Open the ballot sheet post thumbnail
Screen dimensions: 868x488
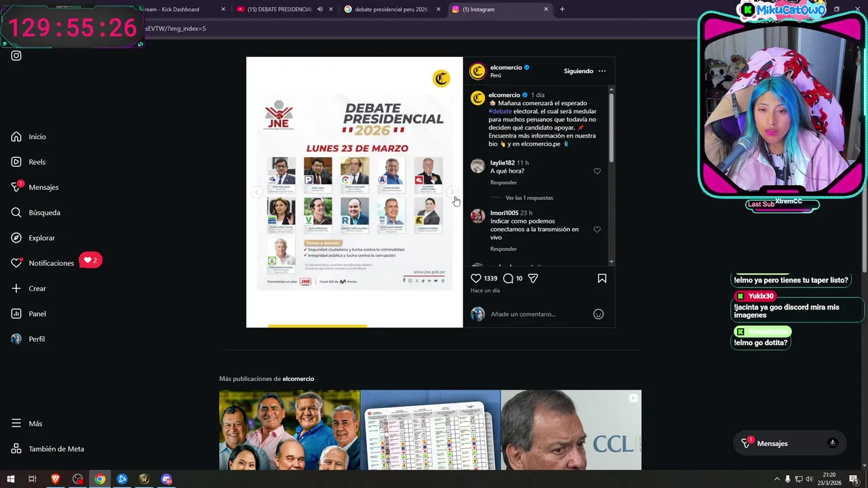pyautogui.click(x=431, y=430)
